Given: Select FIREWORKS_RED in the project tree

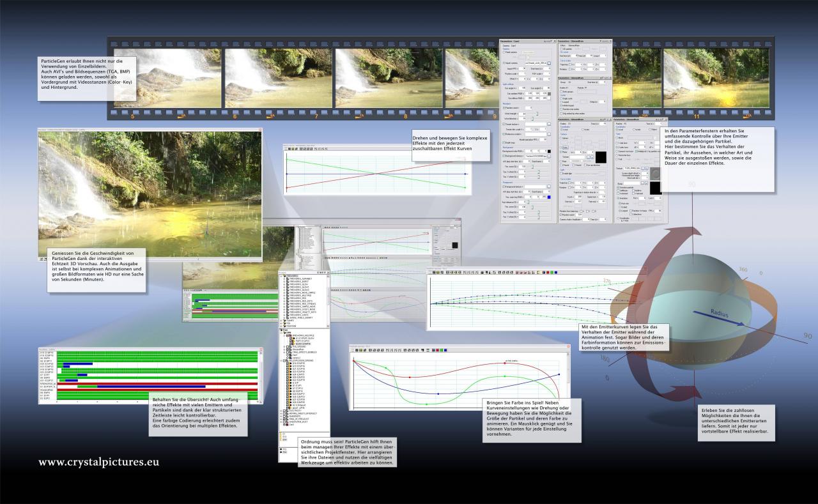Looking at the screenshot, I should 298,298.
